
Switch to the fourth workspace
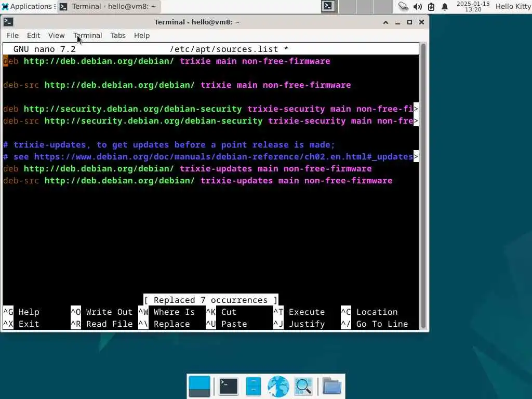click(383, 6)
